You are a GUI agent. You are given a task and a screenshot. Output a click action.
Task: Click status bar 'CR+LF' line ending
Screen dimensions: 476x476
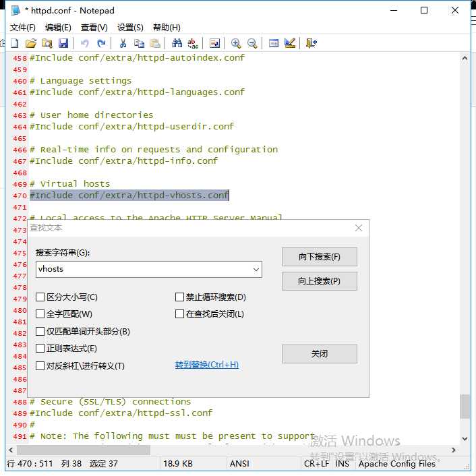point(316,464)
